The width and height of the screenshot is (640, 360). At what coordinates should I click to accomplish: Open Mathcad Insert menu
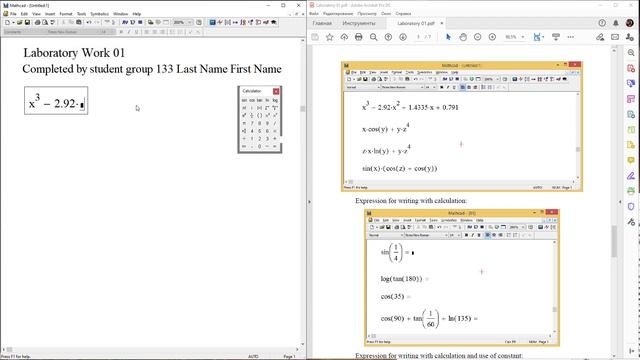coord(50,13)
